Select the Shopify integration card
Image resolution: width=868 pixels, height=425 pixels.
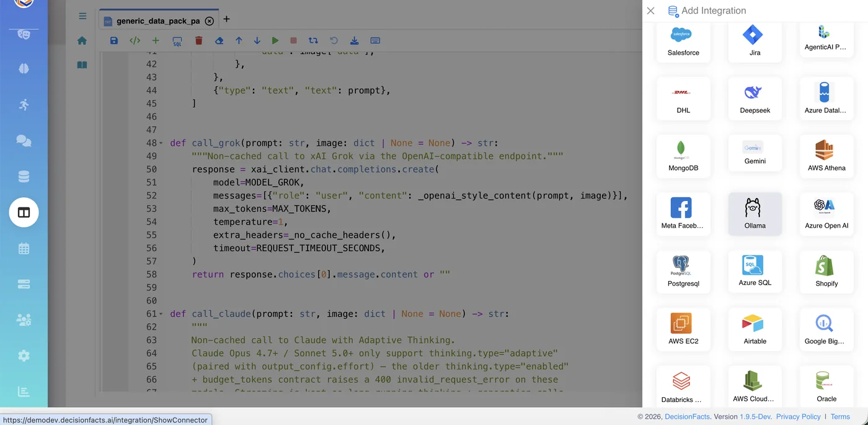(826, 272)
